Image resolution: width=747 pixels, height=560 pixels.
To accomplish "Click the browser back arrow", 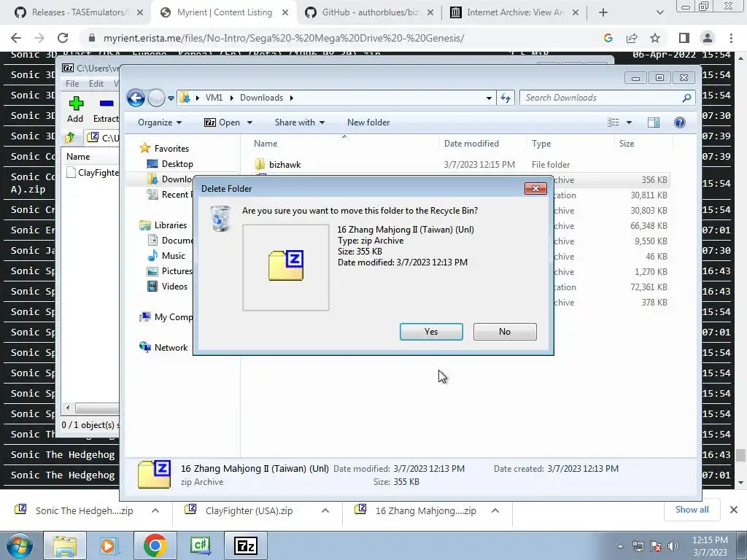I will click(16, 38).
